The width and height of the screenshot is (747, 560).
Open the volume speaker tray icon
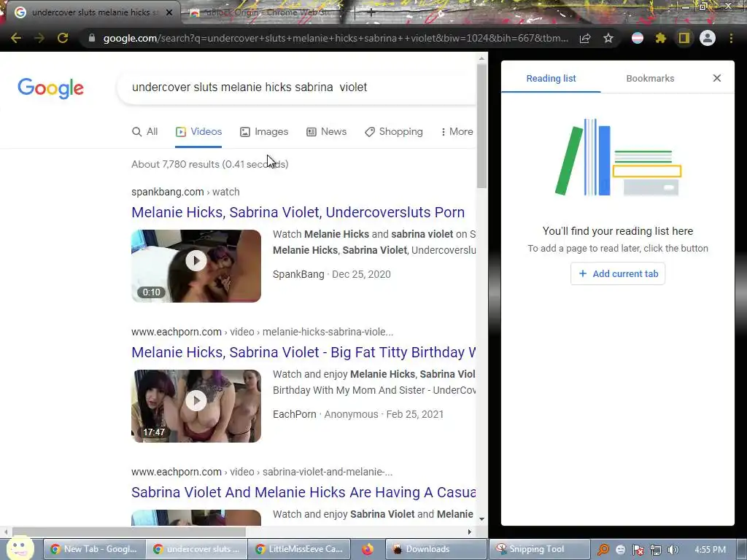point(673,550)
